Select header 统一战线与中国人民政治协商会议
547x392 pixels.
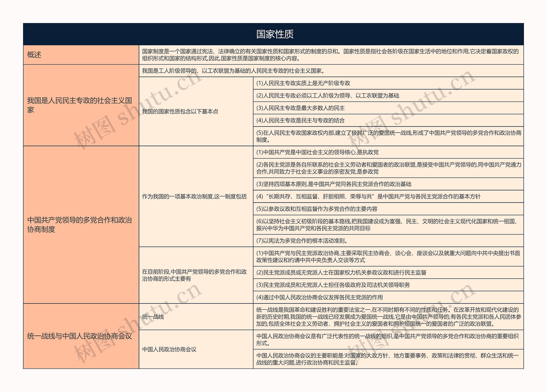[x=81, y=336]
